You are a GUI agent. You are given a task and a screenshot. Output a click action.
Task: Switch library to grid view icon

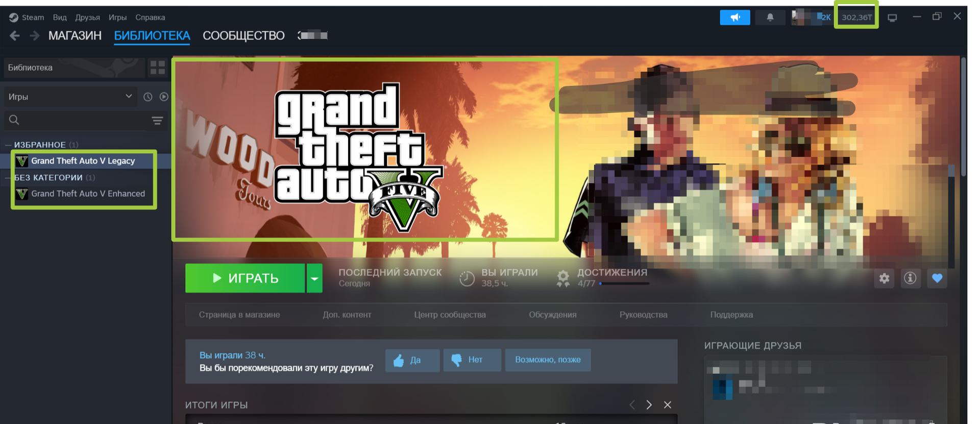(x=158, y=67)
